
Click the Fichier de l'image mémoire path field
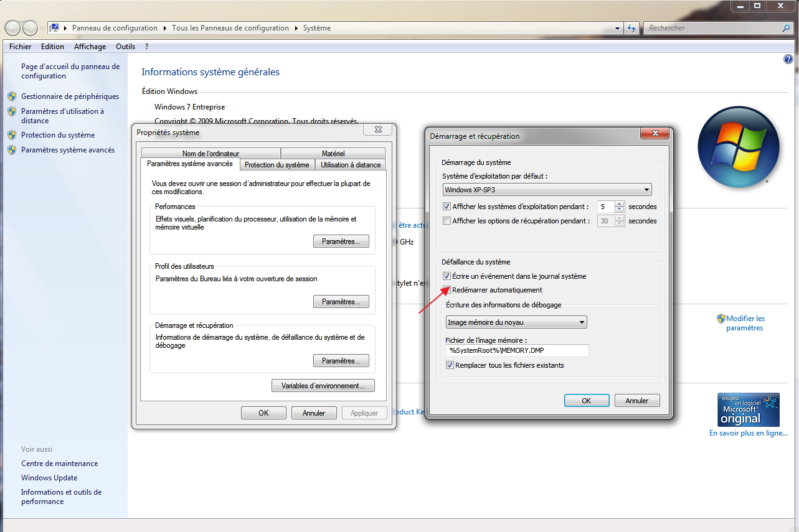(517, 350)
